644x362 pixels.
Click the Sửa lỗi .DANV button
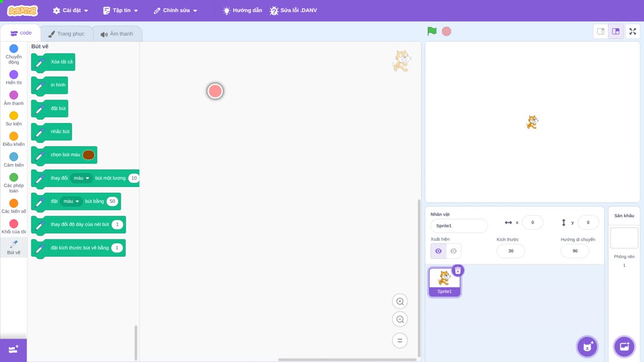click(293, 11)
